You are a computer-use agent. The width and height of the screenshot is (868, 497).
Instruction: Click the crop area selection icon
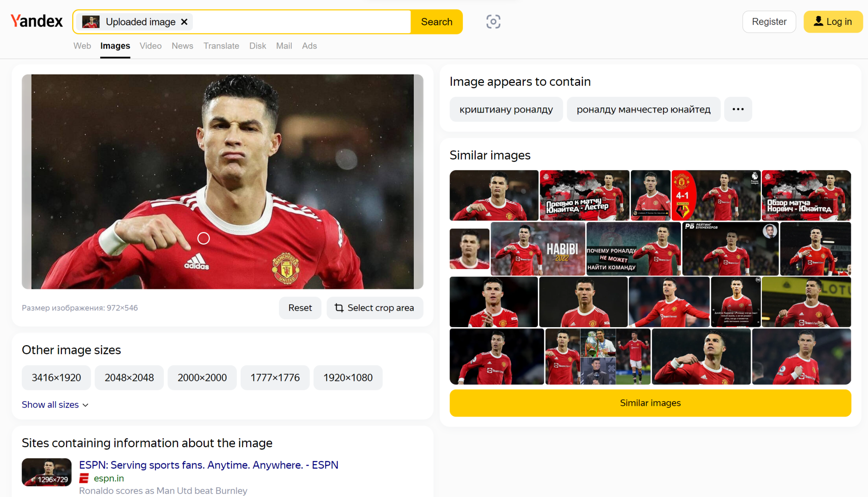pos(338,308)
